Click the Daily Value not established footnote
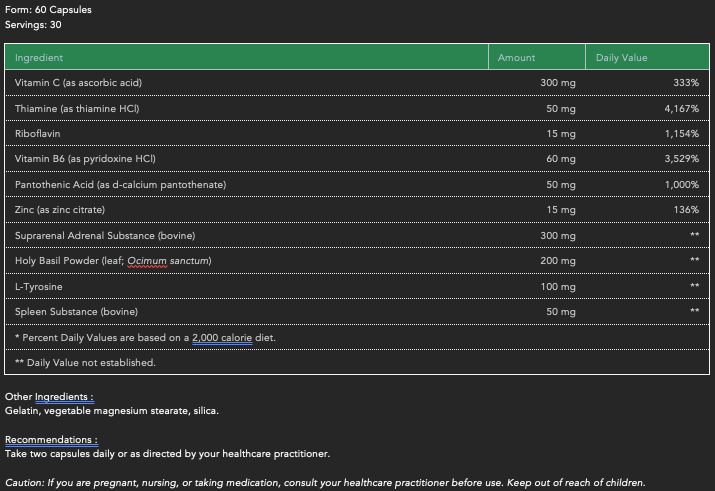This screenshot has height=491, width=715. (x=85, y=362)
